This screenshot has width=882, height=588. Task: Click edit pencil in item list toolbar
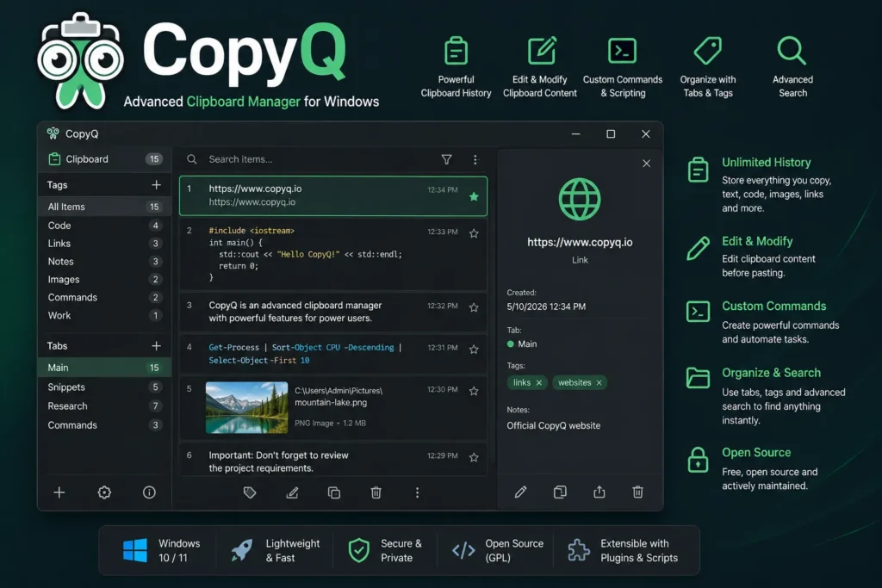(x=292, y=493)
